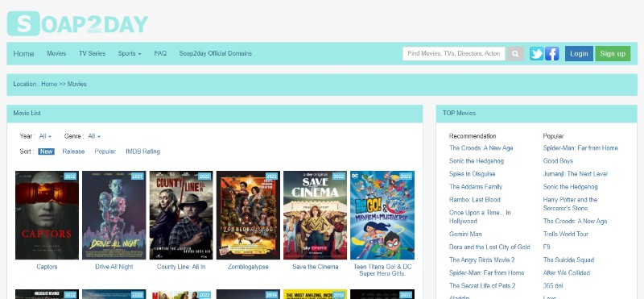Select the New sort option

46,152
